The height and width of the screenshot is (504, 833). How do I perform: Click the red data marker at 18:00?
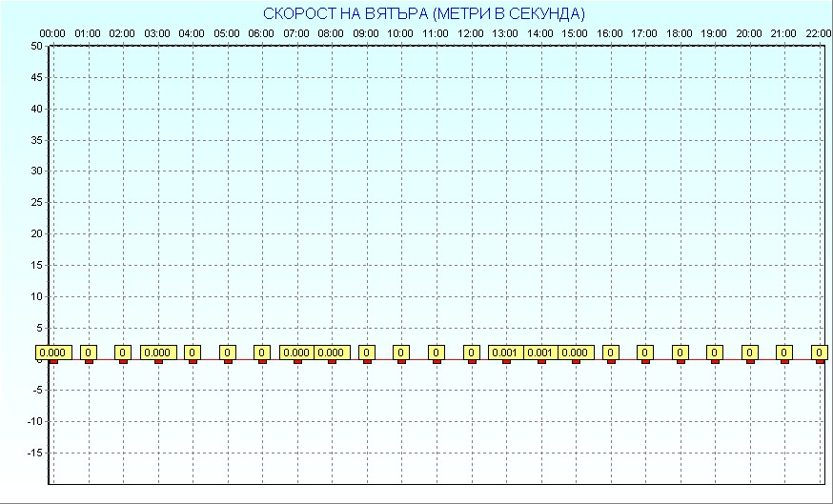680,361
